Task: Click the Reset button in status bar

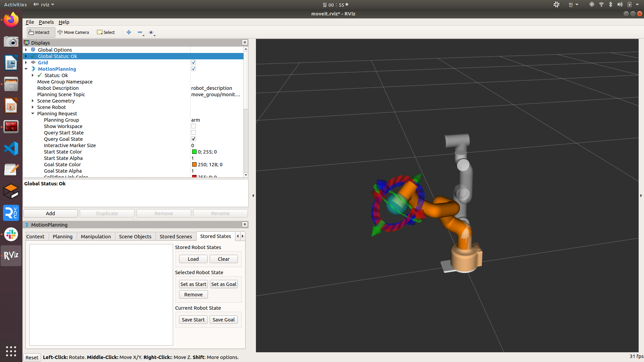Action: point(32,357)
